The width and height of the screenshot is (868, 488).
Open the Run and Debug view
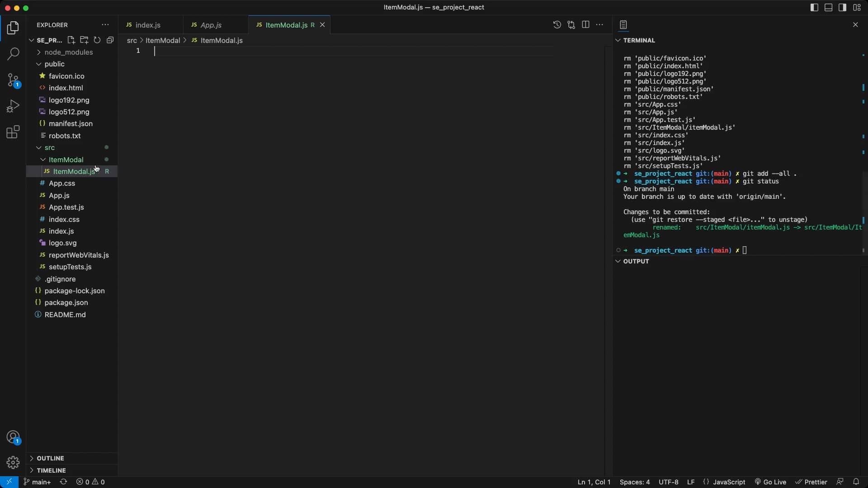coord(13,106)
